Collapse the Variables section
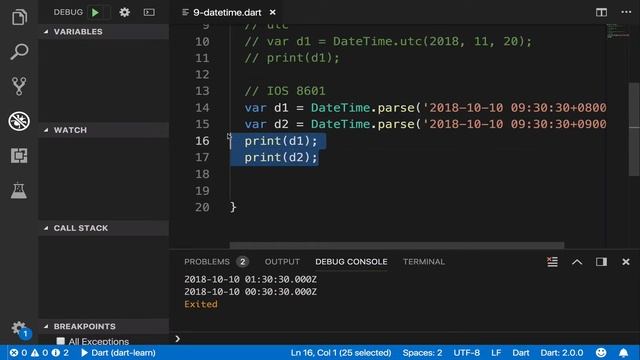 click(104, 32)
